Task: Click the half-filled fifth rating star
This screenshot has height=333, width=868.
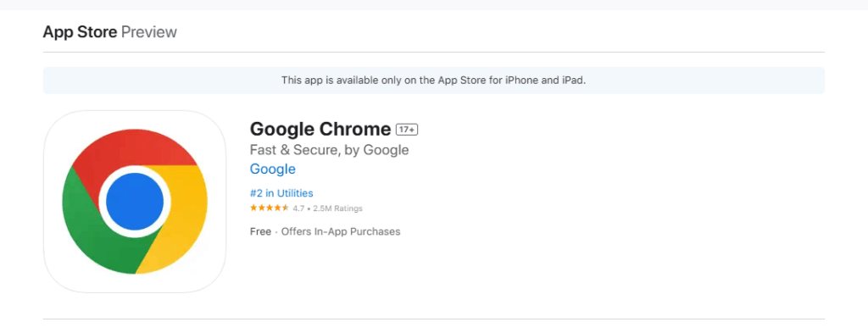Action: (x=285, y=208)
